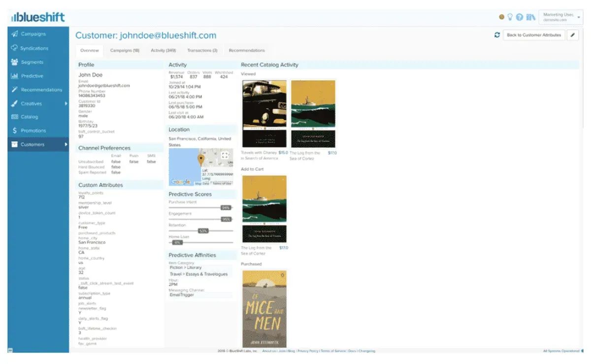The height and width of the screenshot is (364, 591).
Task: Click the Retention score slider handle
Action: (x=203, y=231)
